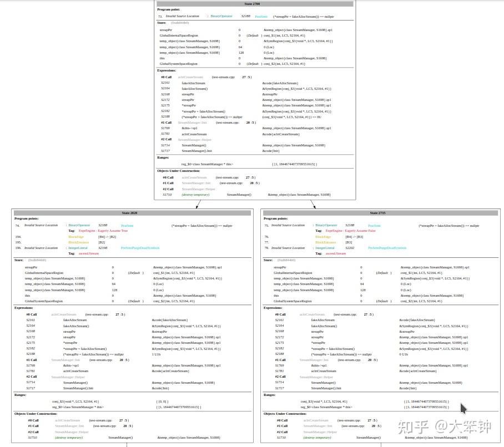504x447 pixels.
Task: Open the PostStmt link in State 2700
Action: pos(261,16)
